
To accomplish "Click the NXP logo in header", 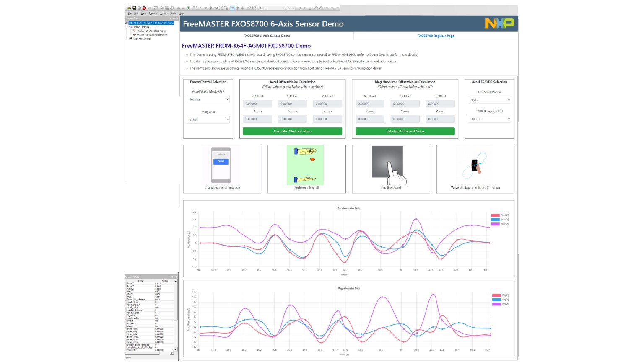I will tap(499, 23).
